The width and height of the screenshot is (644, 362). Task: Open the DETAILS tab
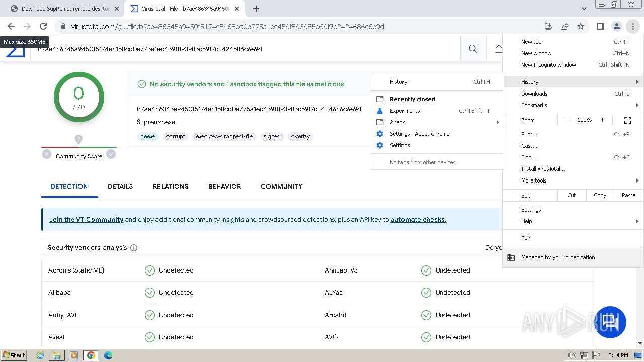[x=120, y=186]
